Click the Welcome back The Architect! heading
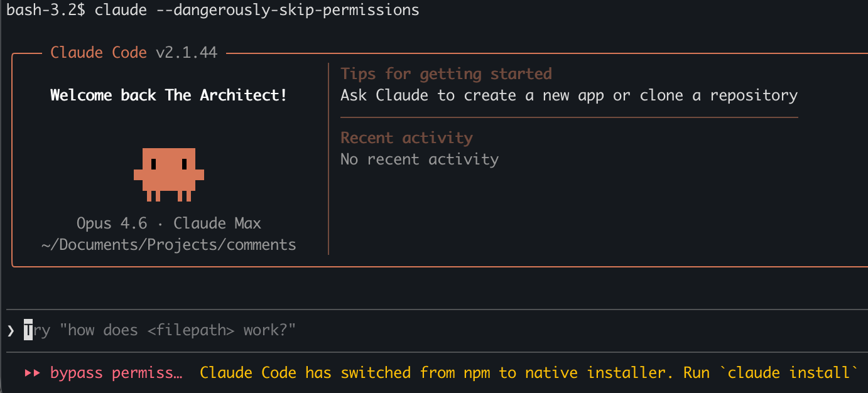The height and width of the screenshot is (393, 868). [168, 95]
